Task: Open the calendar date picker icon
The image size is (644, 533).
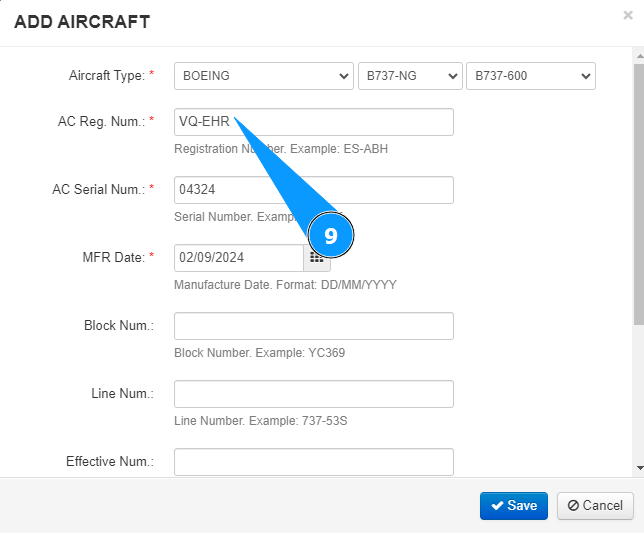Action: tap(316, 257)
